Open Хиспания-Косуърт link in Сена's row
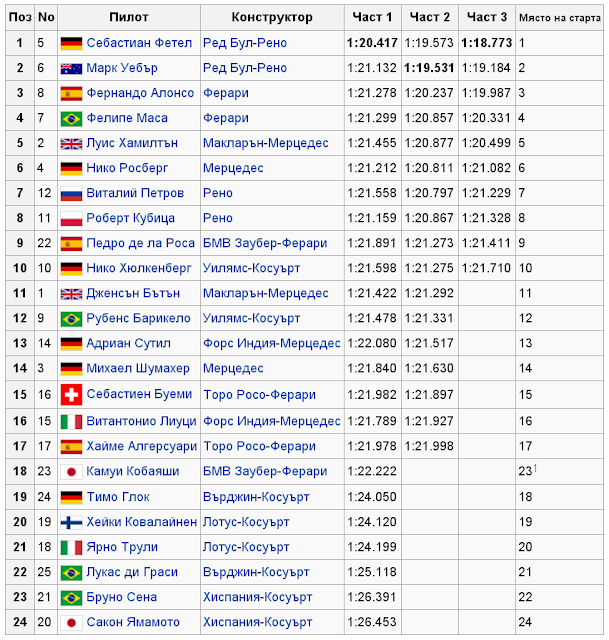The height and width of the screenshot is (640, 609). coord(258,597)
